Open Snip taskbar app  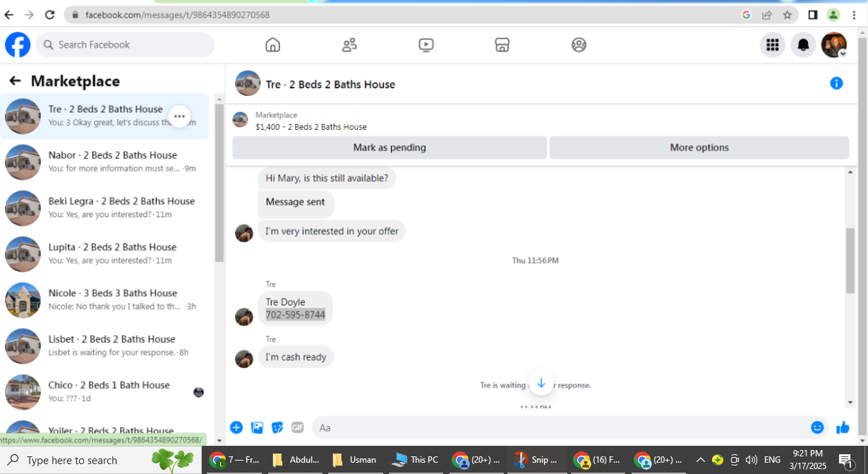[x=535, y=460]
